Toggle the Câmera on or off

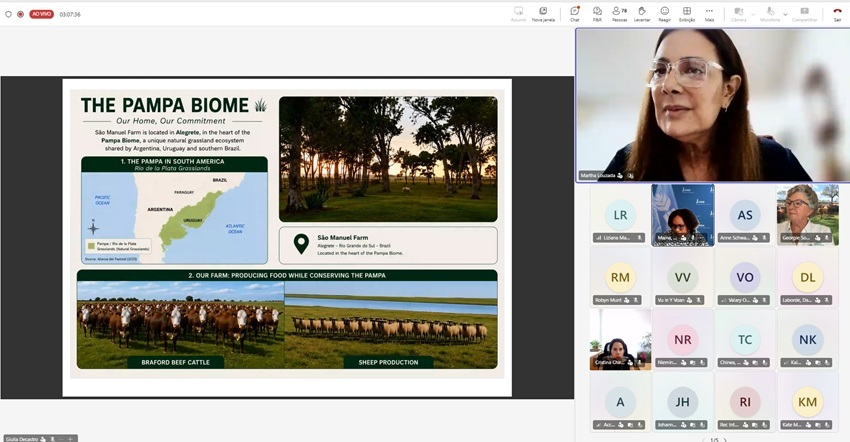(738, 14)
